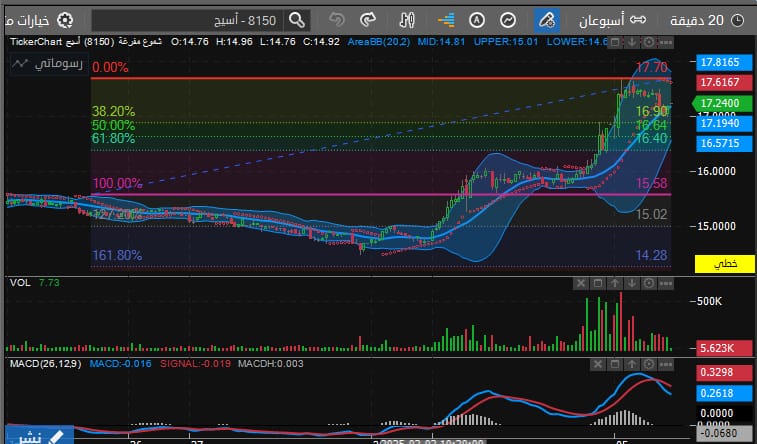This screenshot has height=444, width=757.
Task: Click the green 17.2400 current price label
Action: pos(718,103)
